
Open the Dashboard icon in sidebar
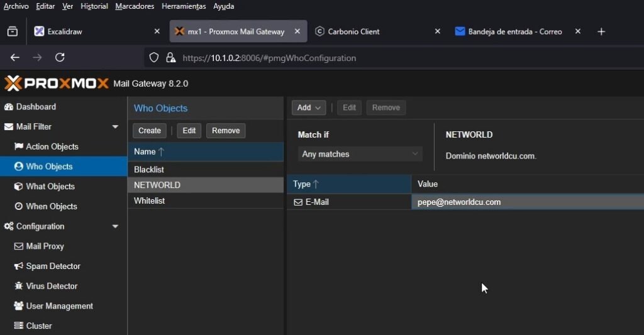click(x=9, y=107)
